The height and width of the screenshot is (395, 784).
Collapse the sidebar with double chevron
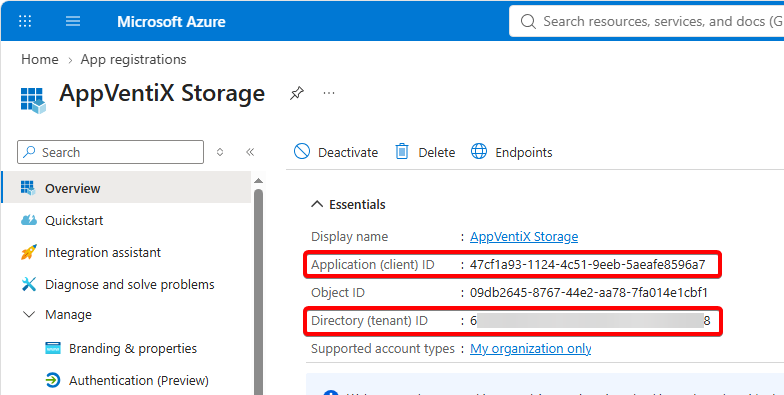(250, 152)
